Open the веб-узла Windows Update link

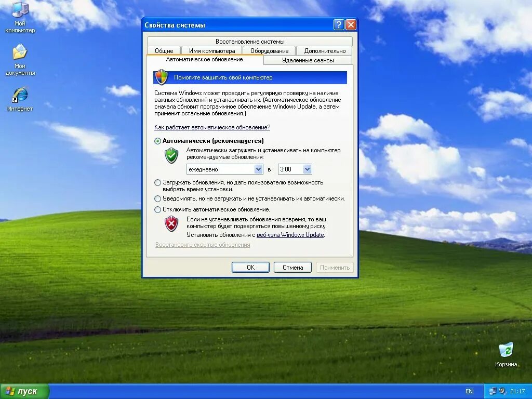(290, 235)
